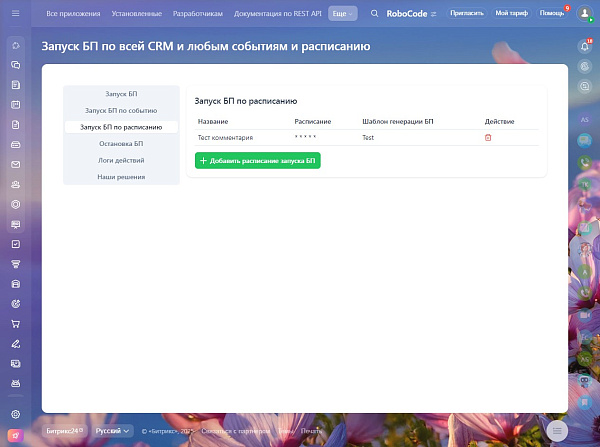Open the notifications bell icon
Viewport: 600px width, 447px height.
pyautogui.click(x=585, y=46)
